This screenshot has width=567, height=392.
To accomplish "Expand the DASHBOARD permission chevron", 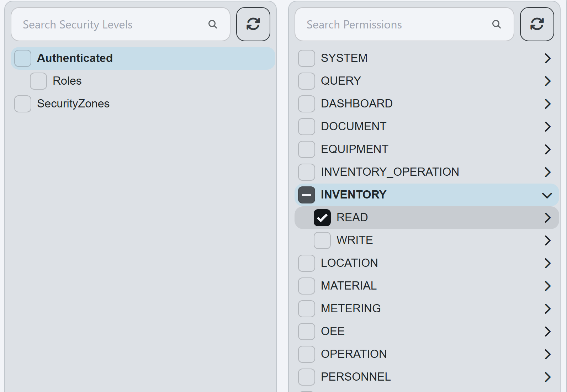I will point(547,104).
